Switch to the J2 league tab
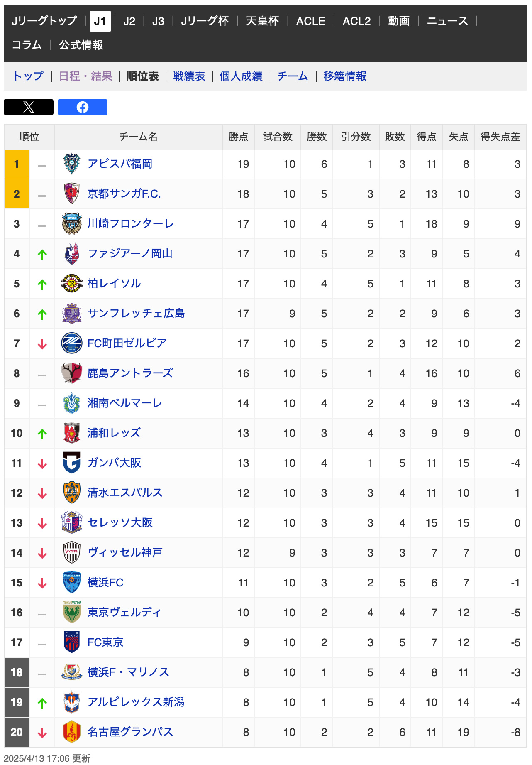This screenshot has height=765, width=532. click(129, 21)
